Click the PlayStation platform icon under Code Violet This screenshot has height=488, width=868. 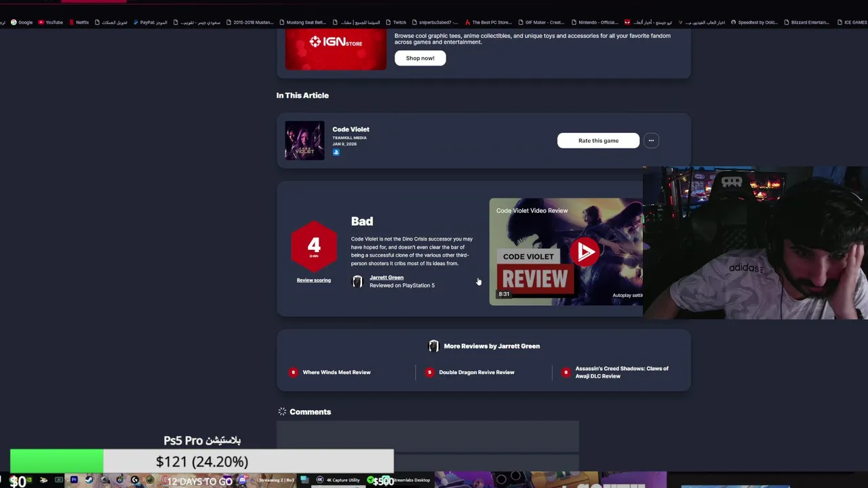click(x=336, y=152)
